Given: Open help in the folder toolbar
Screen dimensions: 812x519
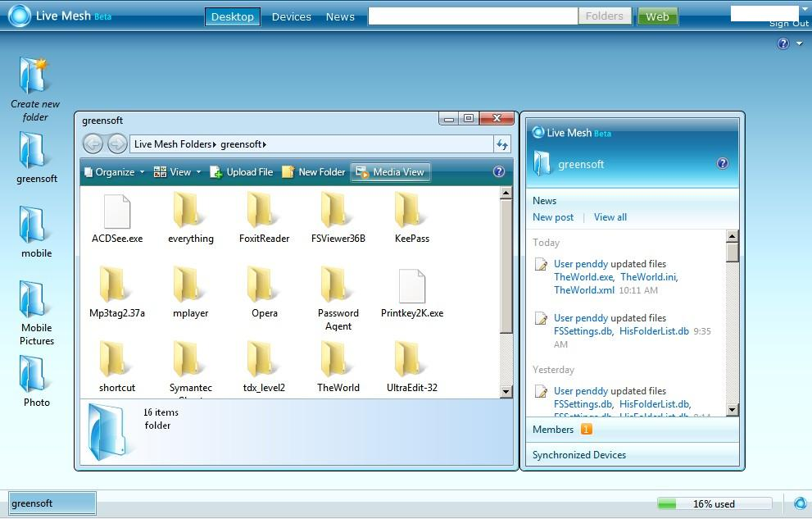Looking at the screenshot, I should coord(499,171).
